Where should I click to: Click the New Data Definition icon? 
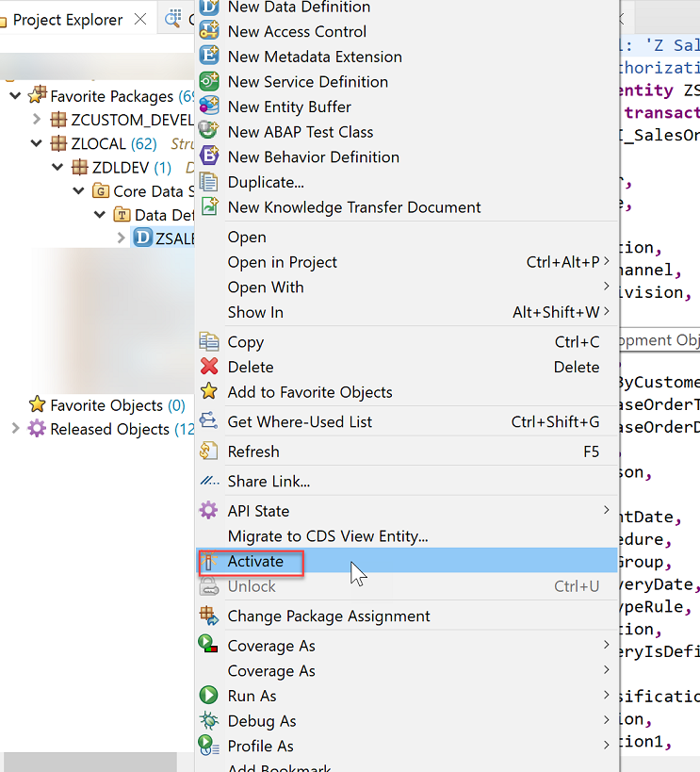[x=209, y=7]
